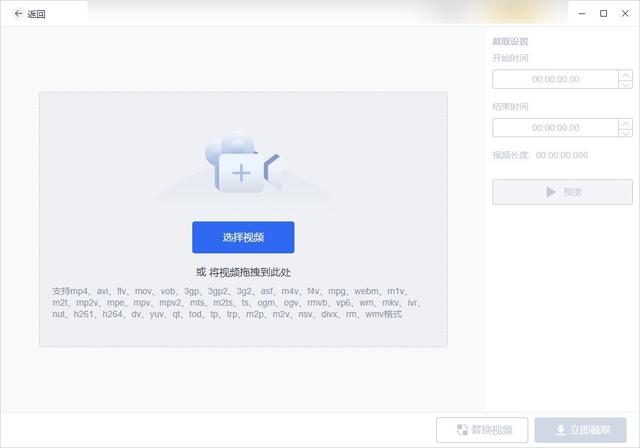Close the window

point(625,13)
